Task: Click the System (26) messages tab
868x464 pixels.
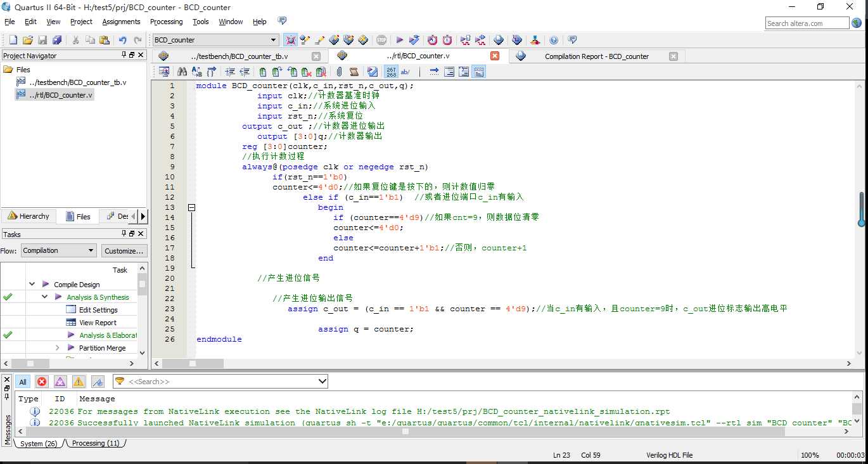Action: [39, 443]
